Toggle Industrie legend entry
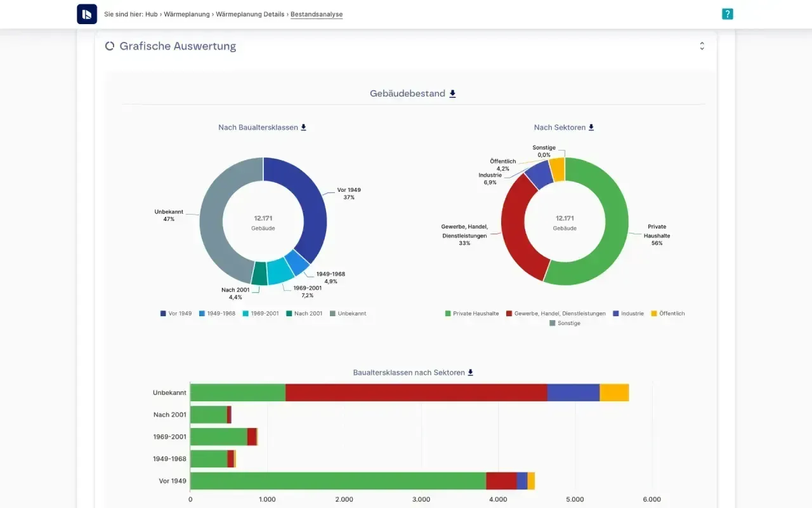Screen dimensions: 812x508 [x=628, y=313]
